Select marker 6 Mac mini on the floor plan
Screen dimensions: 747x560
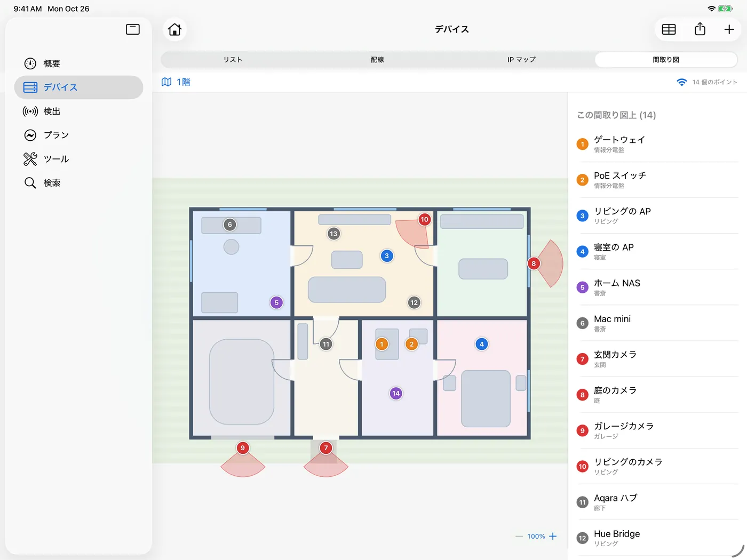[230, 225]
